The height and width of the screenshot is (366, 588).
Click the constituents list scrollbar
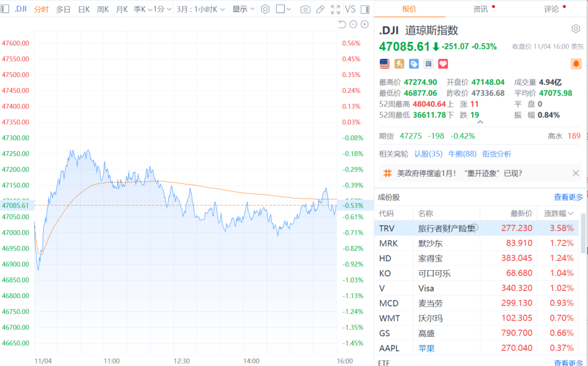click(x=583, y=234)
